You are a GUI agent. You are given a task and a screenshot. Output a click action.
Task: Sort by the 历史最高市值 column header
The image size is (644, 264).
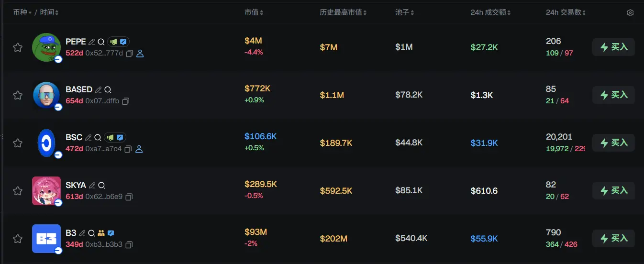coord(343,12)
